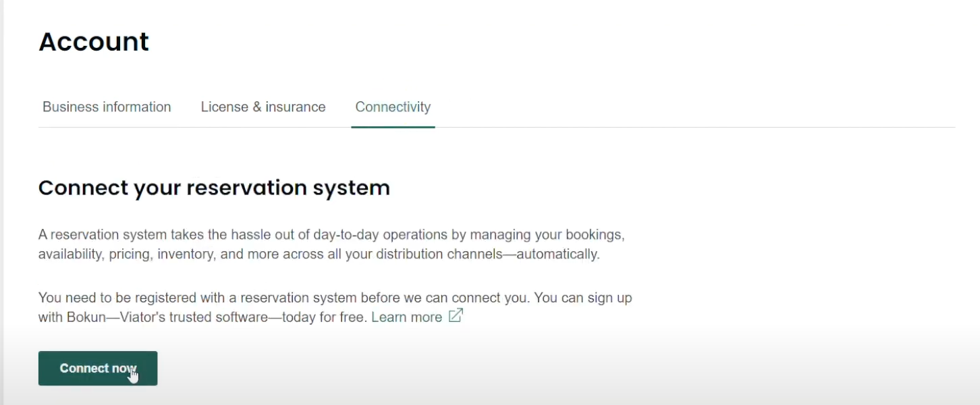The image size is (980, 405).
Task: Select the Connectivity tab
Action: [x=393, y=107]
